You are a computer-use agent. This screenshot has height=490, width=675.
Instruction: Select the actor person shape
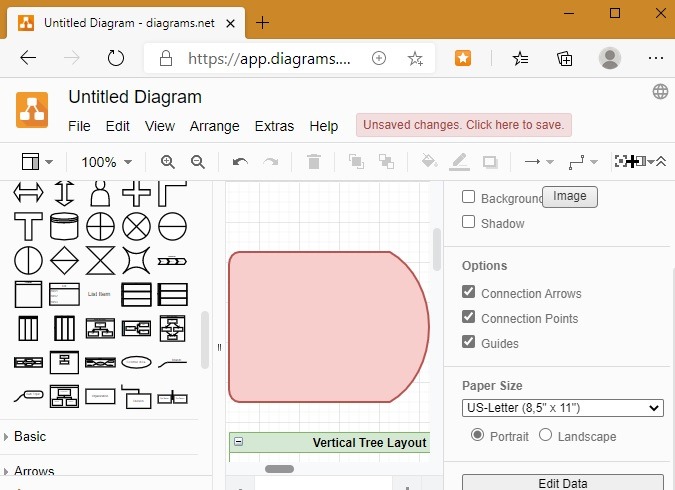point(100,193)
